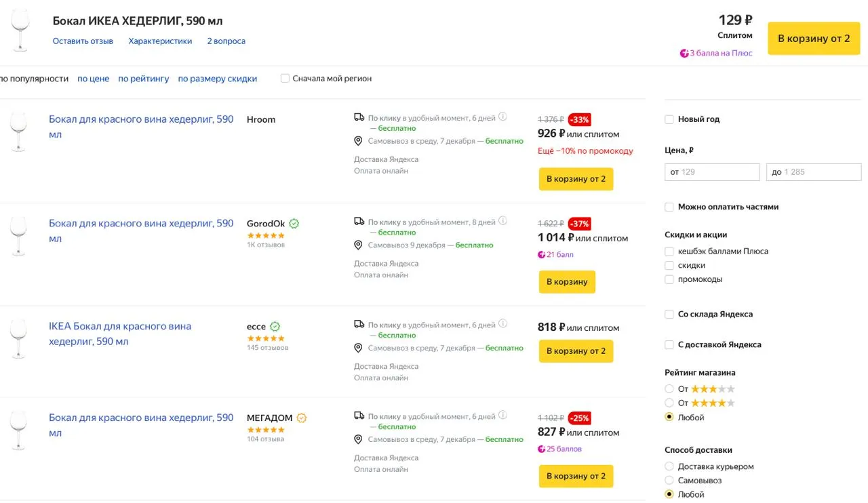Tick the Новый год filter checkbox
Image resolution: width=868 pixels, height=503 pixels.
pos(669,119)
